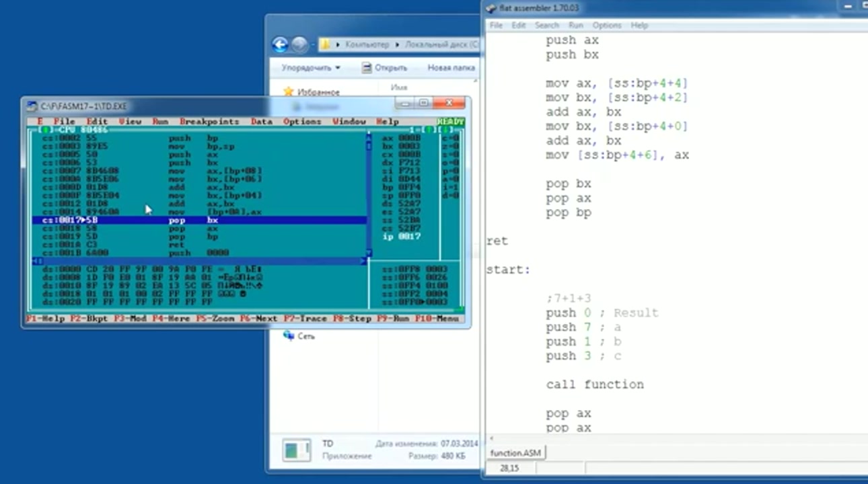Image resolution: width=868 pixels, height=484 pixels.
Task: Click F6-Next in debugger status bar
Action: pyautogui.click(x=259, y=319)
